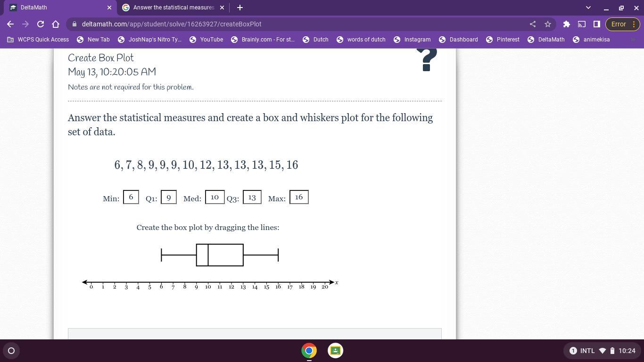The width and height of the screenshot is (644, 362).
Task: Click the share page icon in address bar
Action: coord(532,24)
